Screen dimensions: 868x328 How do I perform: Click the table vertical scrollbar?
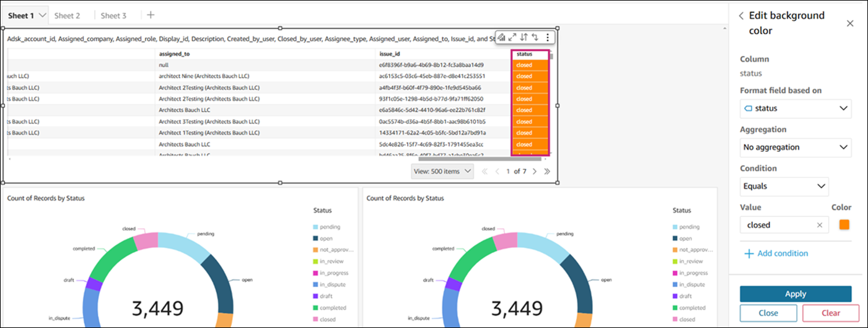551,56
